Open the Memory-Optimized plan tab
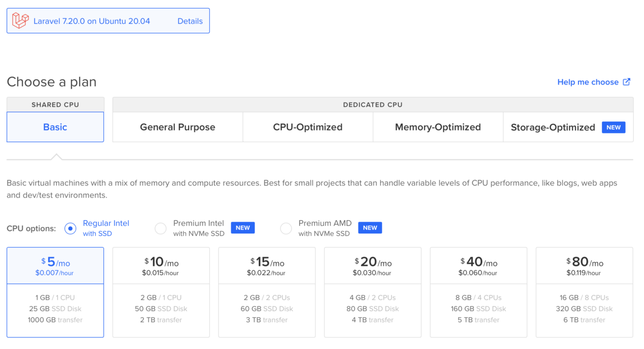 pos(438,127)
